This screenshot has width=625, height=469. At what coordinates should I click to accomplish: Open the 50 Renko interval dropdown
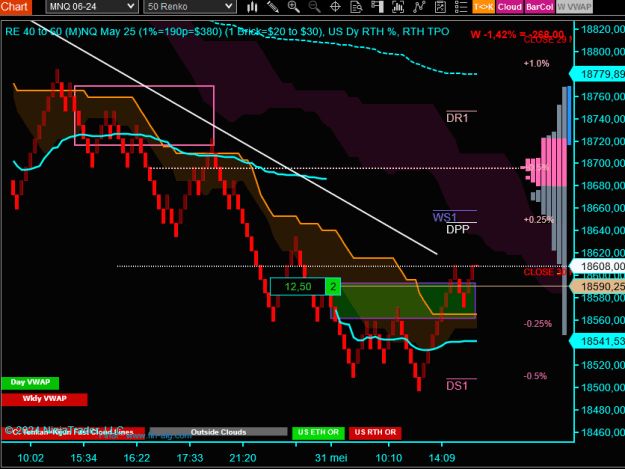pyautogui.click(x=190, y=7)
